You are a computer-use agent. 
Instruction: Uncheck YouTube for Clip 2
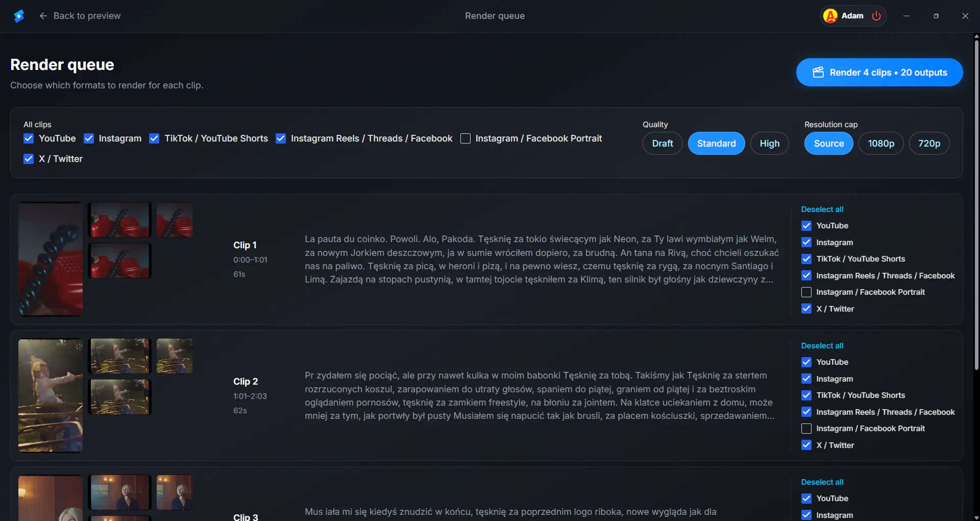(x=806, y=362)
